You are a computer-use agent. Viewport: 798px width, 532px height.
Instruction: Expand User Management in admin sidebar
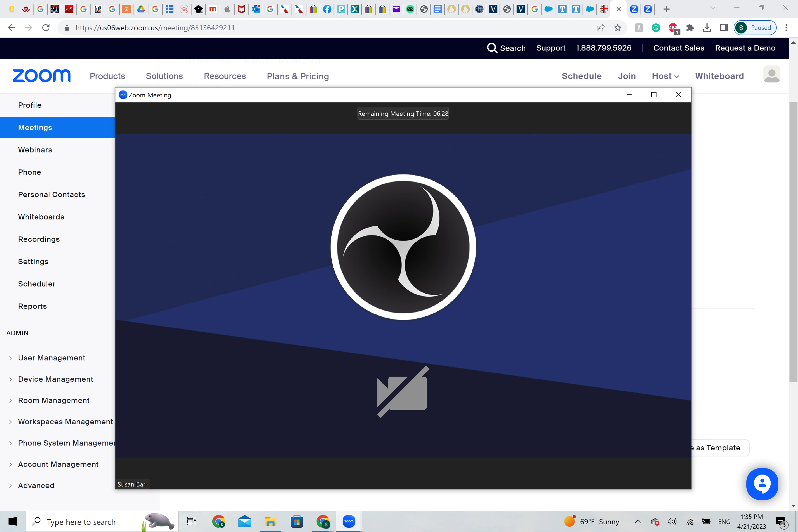pos(52,358)
